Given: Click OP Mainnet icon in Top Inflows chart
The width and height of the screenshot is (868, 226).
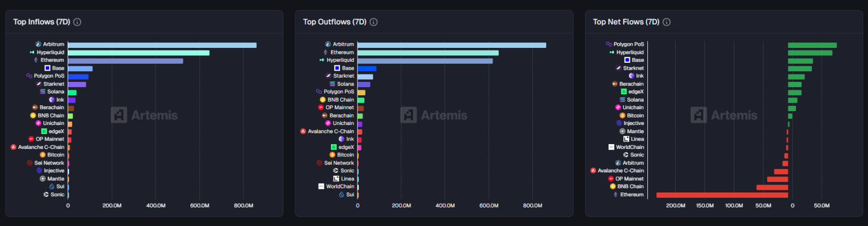Looking at the screenshot, I should 31,139.
